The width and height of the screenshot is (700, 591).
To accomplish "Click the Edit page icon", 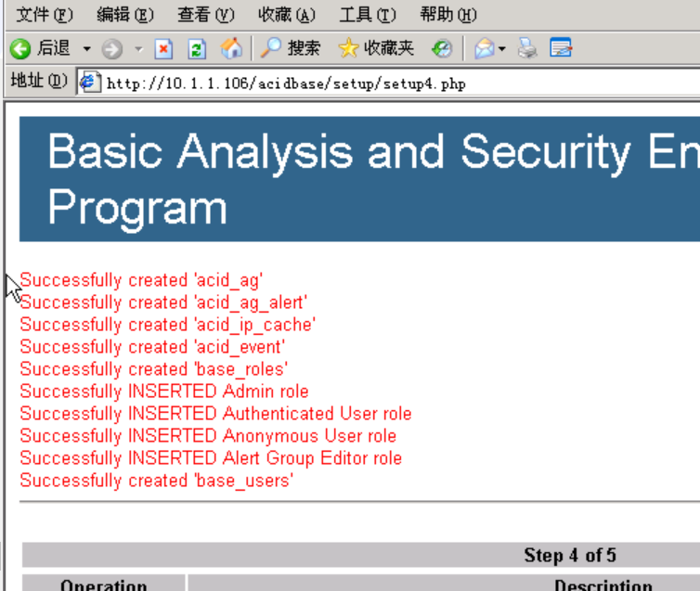I will tap(561, 47).
